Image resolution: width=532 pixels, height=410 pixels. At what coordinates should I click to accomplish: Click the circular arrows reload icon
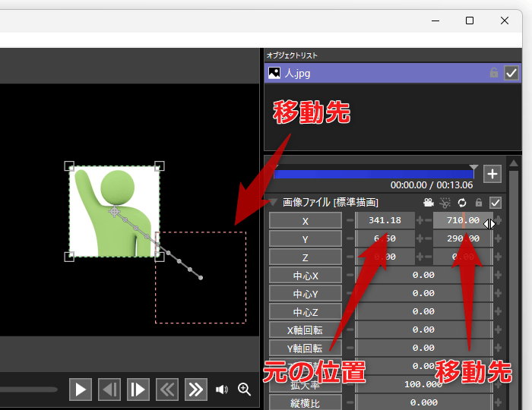462,203
